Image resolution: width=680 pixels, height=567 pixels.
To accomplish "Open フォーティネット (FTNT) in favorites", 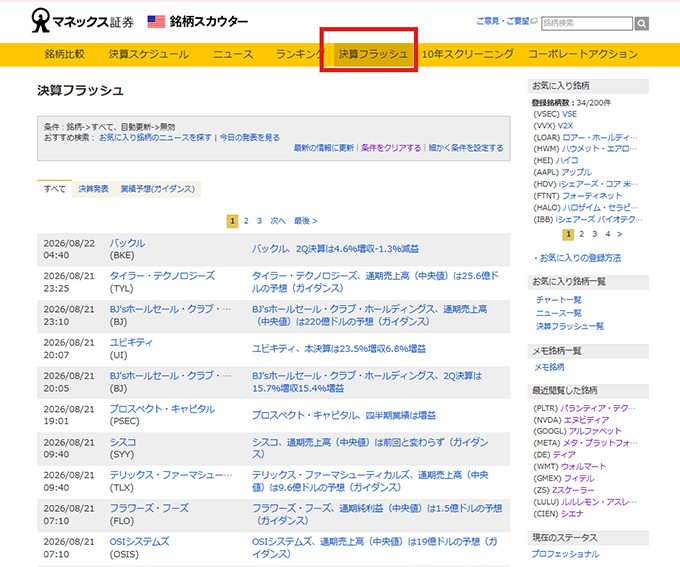I will (x=592, y=196).
